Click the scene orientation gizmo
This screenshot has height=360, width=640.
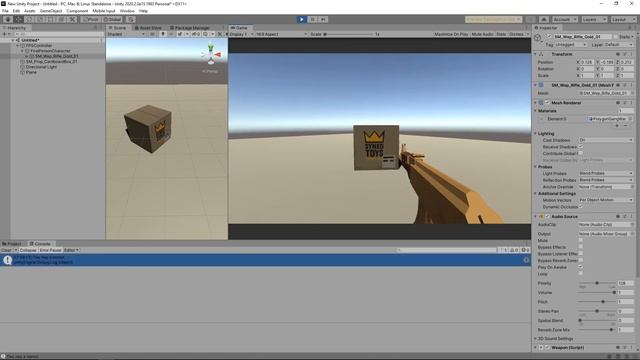(211, 54)
